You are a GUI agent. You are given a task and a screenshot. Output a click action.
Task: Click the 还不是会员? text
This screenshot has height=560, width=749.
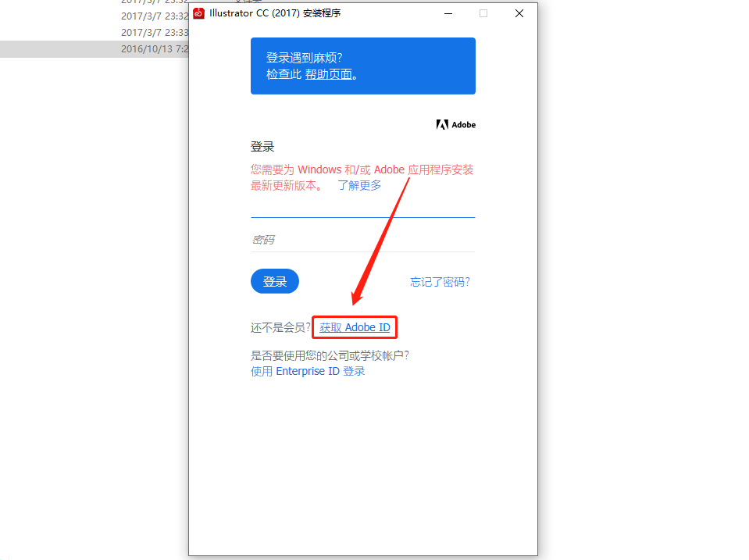280,328
